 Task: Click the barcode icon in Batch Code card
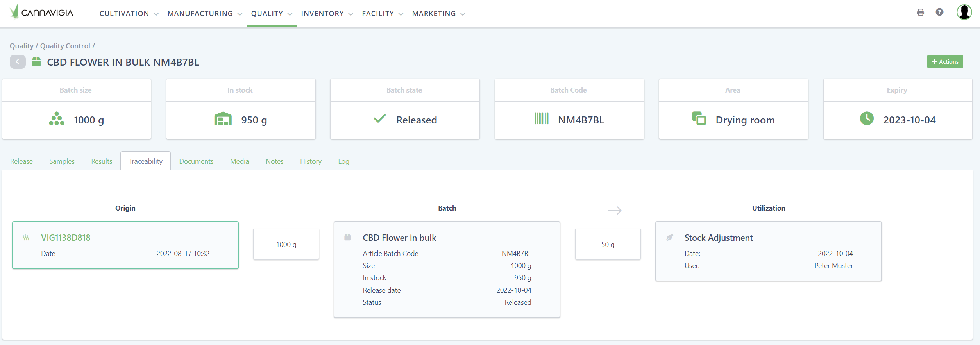click(541, 119)
